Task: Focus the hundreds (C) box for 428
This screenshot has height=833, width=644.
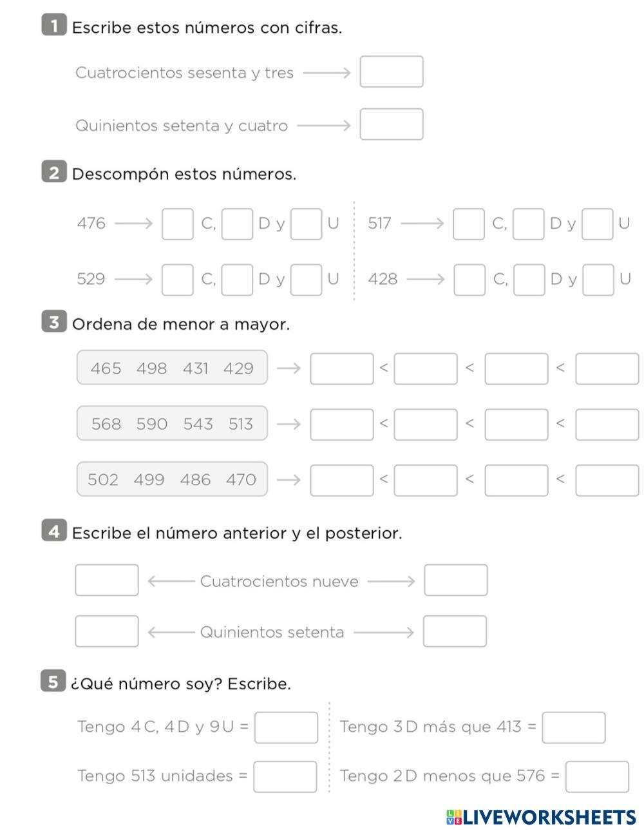Action: (469, 279)
